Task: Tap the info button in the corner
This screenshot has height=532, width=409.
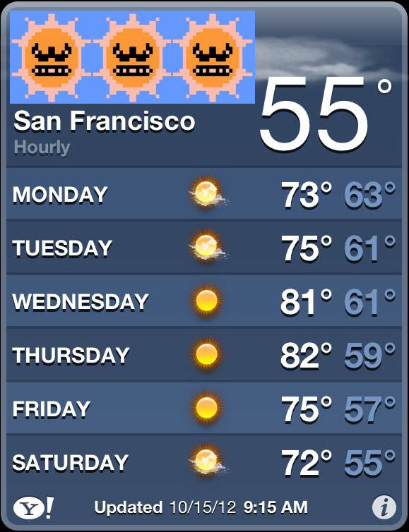Action: (384, 507)
